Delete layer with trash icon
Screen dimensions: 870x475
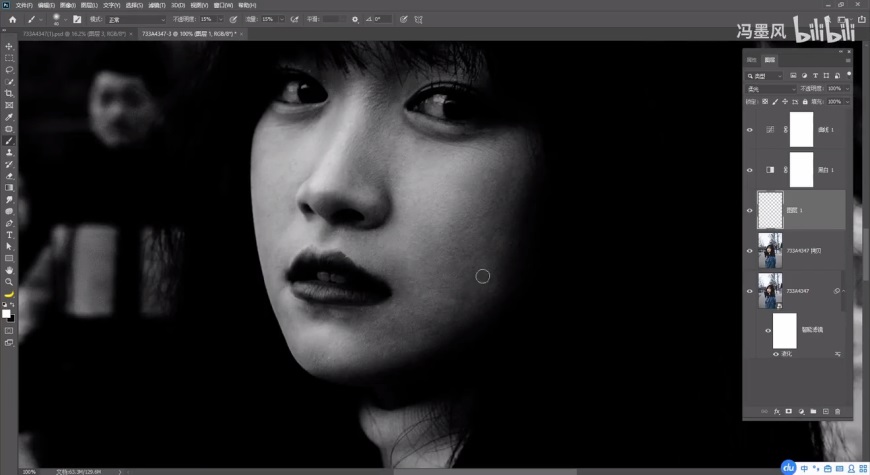[x=838, y=412]
